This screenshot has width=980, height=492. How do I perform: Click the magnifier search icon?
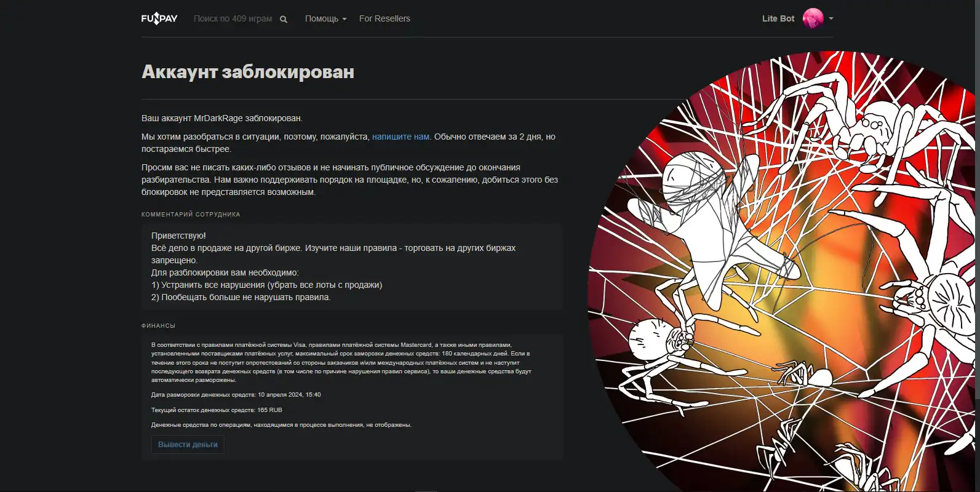tap(284, 19)
